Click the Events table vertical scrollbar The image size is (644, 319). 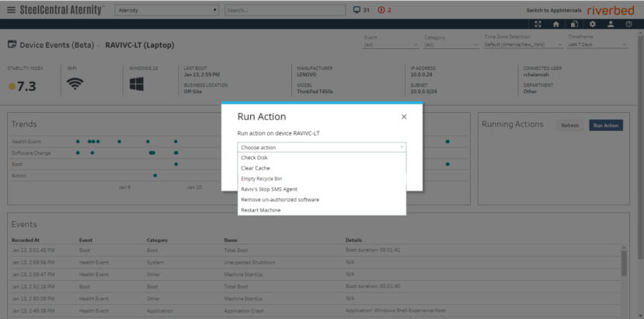click(x=624, y=264)
